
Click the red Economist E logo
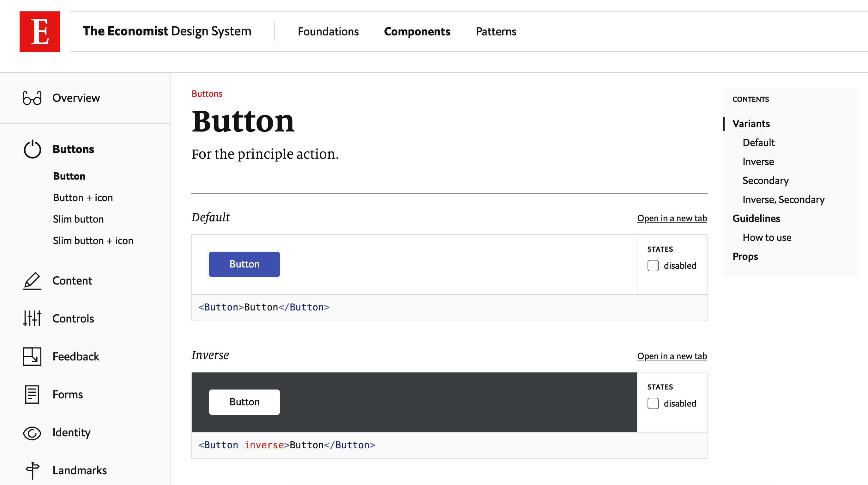point(39,31)
